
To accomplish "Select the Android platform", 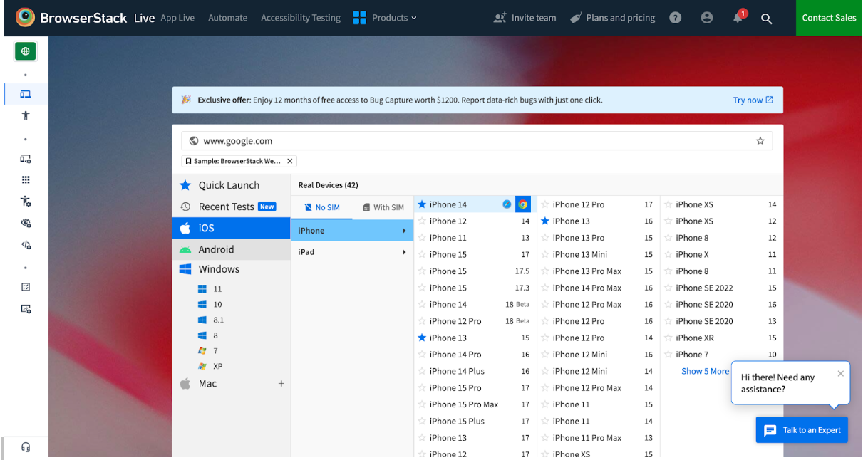I will (232, 249).
